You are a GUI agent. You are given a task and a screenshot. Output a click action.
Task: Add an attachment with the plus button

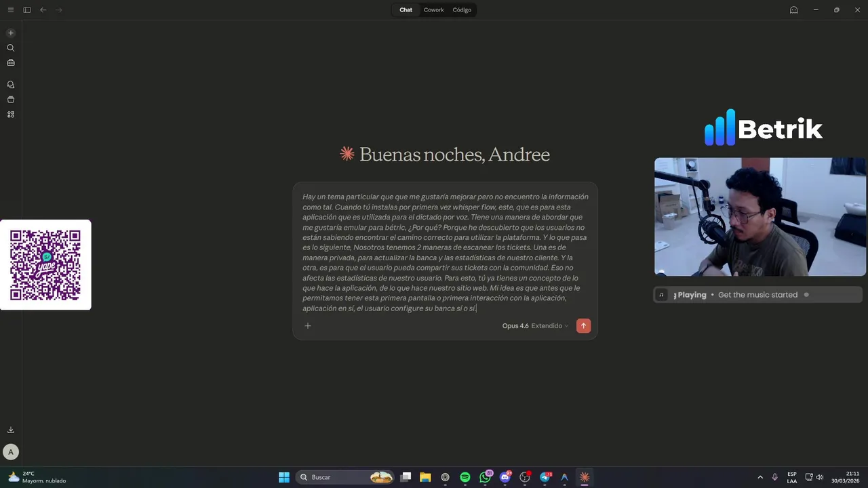click(x=308, y=326)
